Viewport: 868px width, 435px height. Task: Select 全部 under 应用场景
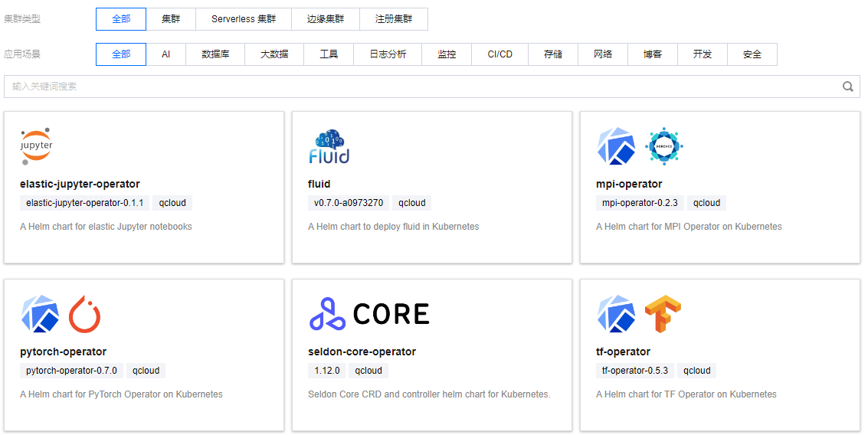[121, 54]
